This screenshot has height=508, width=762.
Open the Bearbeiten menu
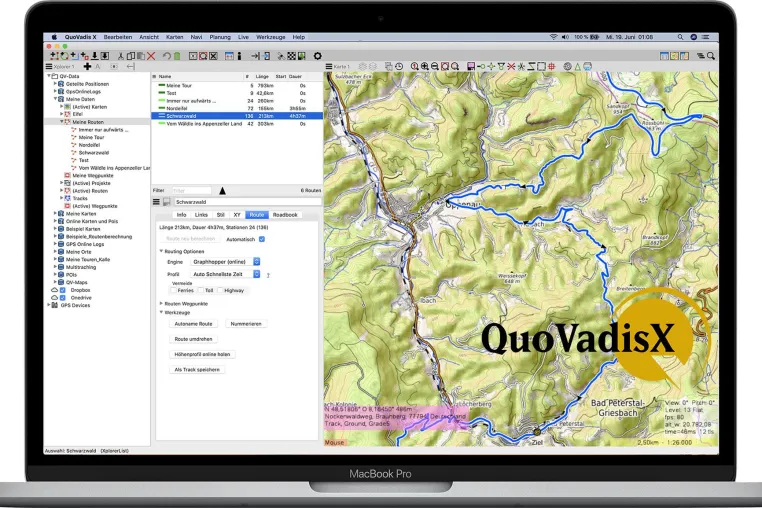click(118, 37)
